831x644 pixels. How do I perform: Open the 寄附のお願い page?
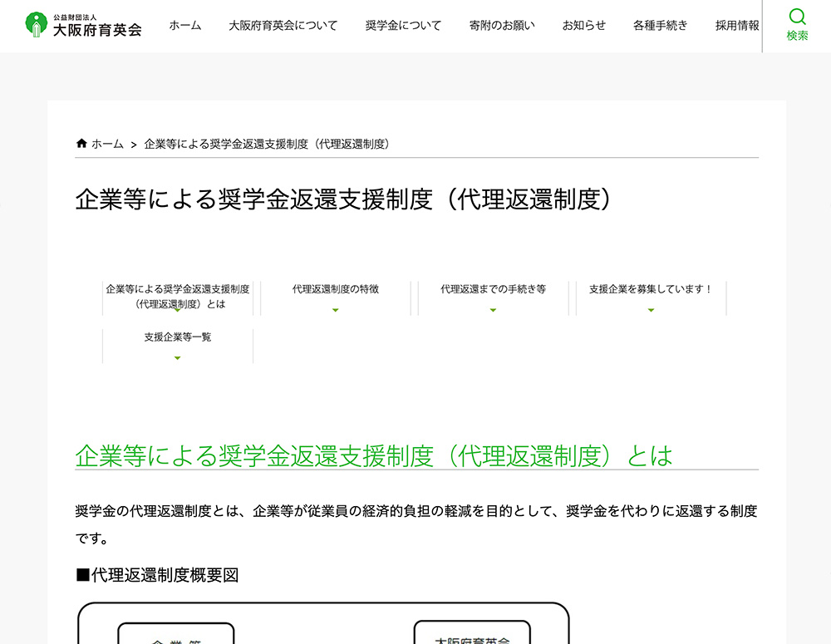(501, 26)
